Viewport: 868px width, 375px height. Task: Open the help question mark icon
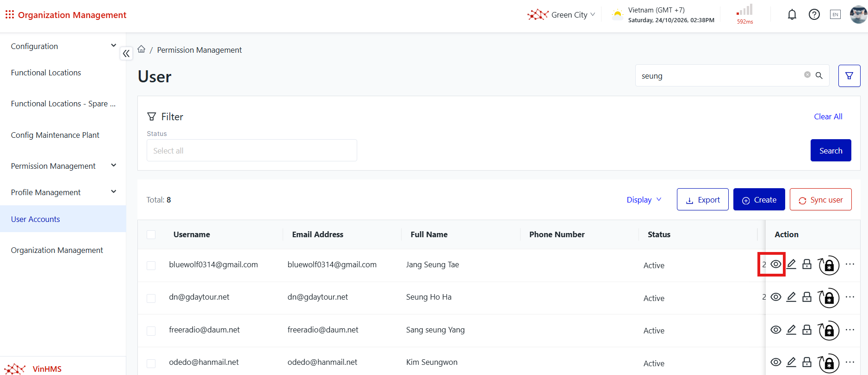coord(814,15)
